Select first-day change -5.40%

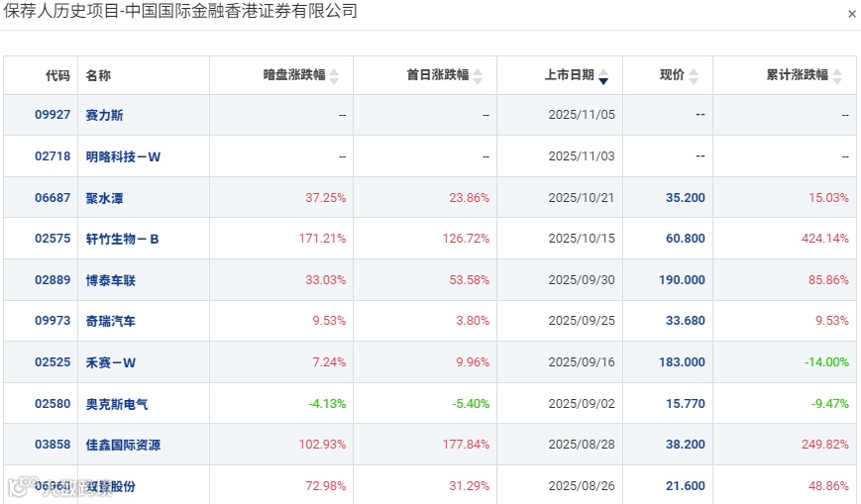(471, 404)
